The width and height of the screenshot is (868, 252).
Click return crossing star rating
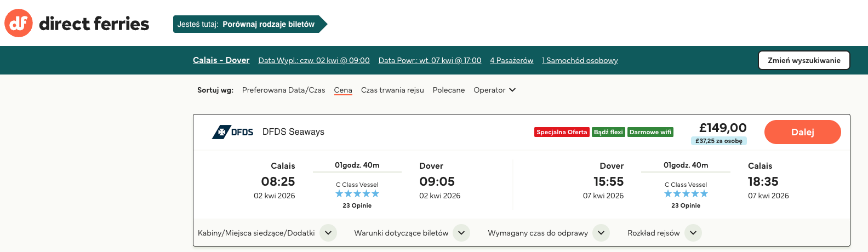click(x=686, y=194)
